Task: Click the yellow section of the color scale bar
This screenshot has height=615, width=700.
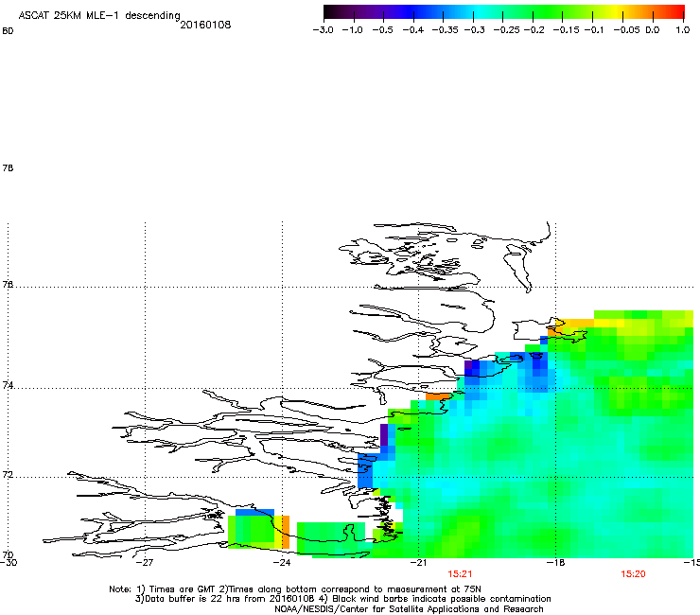Action: (614, 12)
